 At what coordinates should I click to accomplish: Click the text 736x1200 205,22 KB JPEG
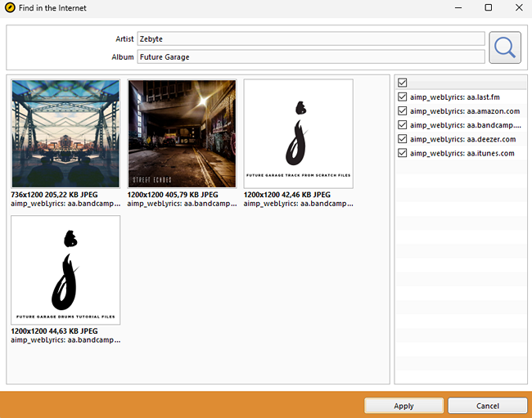click(x=54, y=195)
